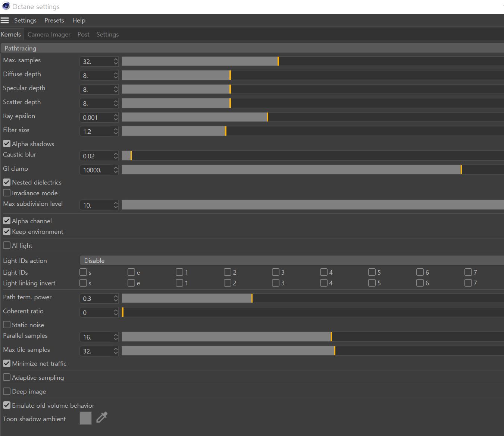Screen dimensions: 504x436
Task: Toggle Nested dielectrics checkbox
Action: (7, 182)
